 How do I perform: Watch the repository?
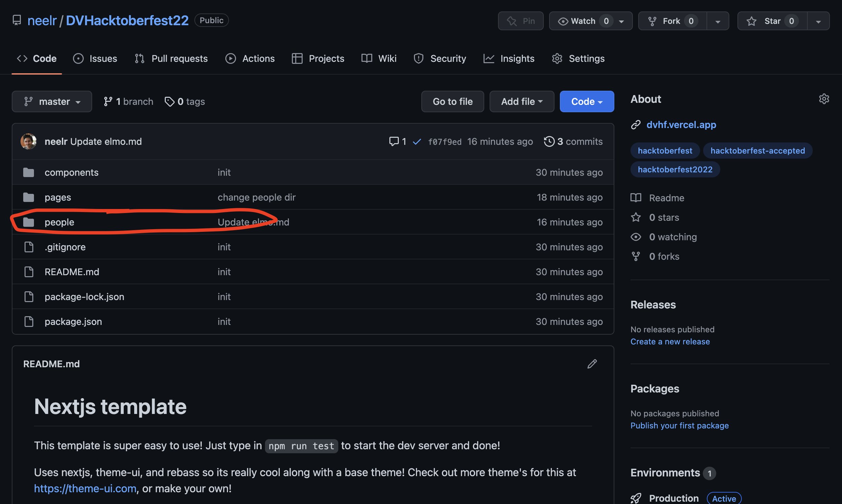point(590,21)
